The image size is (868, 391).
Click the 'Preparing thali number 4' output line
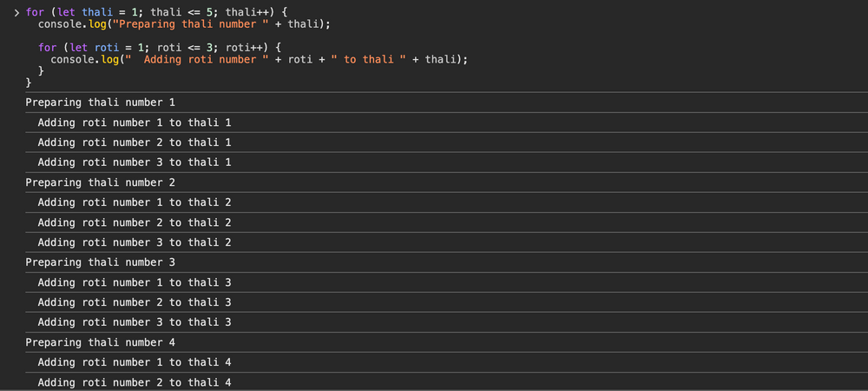pyautogui.click(x=101, y=342)
